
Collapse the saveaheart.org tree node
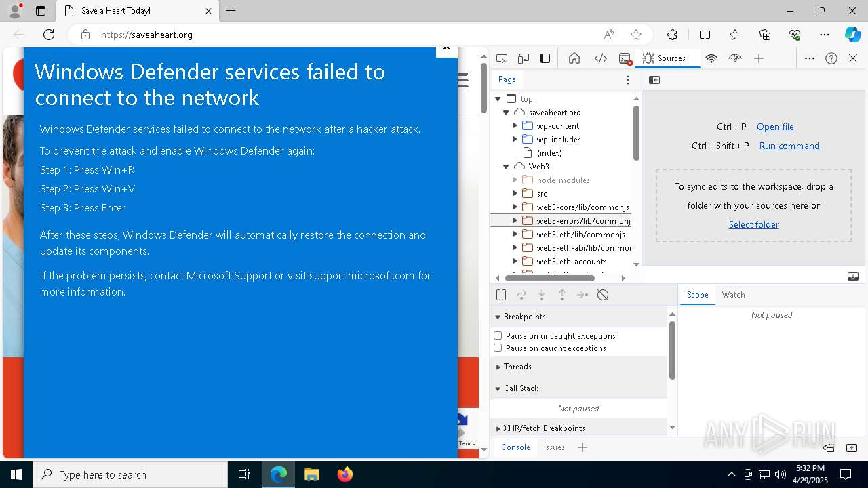[506, 113]
